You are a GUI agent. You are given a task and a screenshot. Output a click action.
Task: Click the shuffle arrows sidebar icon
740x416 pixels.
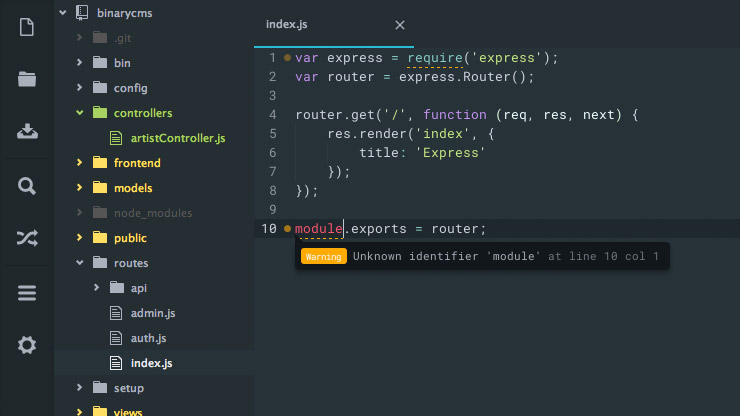[27, 238]
